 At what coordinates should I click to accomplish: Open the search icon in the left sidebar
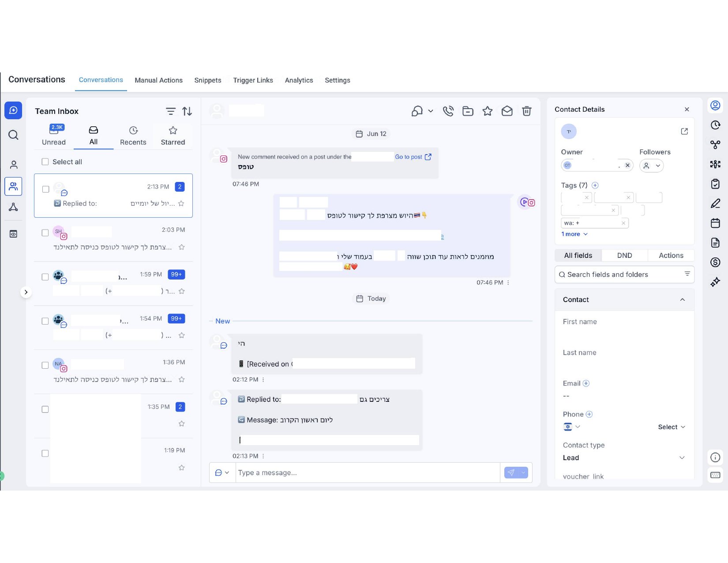pos(13,135)
